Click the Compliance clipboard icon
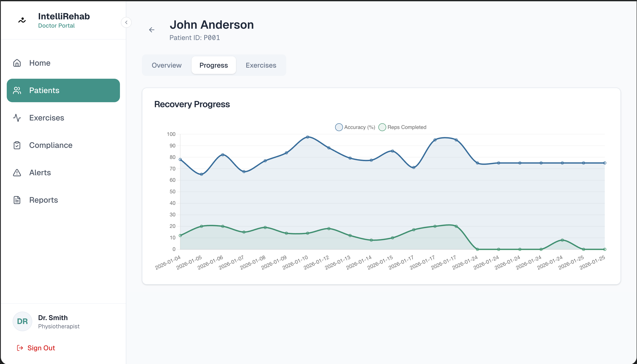 (17, 145)
